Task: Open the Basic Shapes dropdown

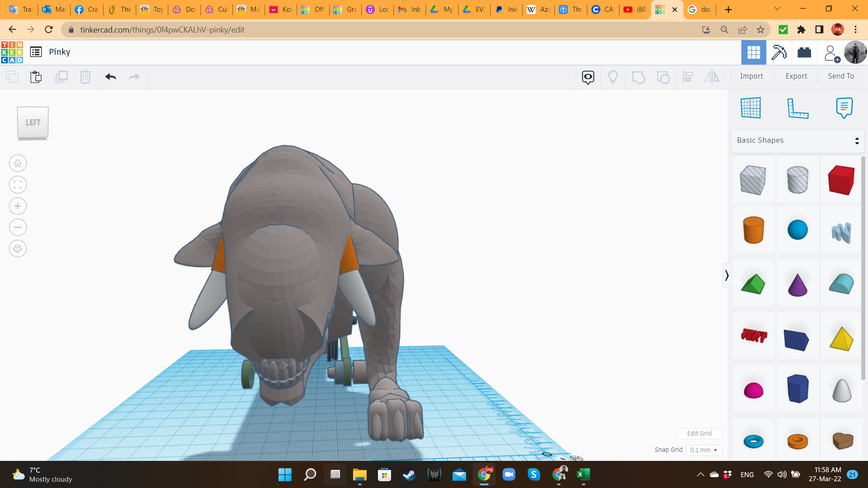Action: [797, 141]
